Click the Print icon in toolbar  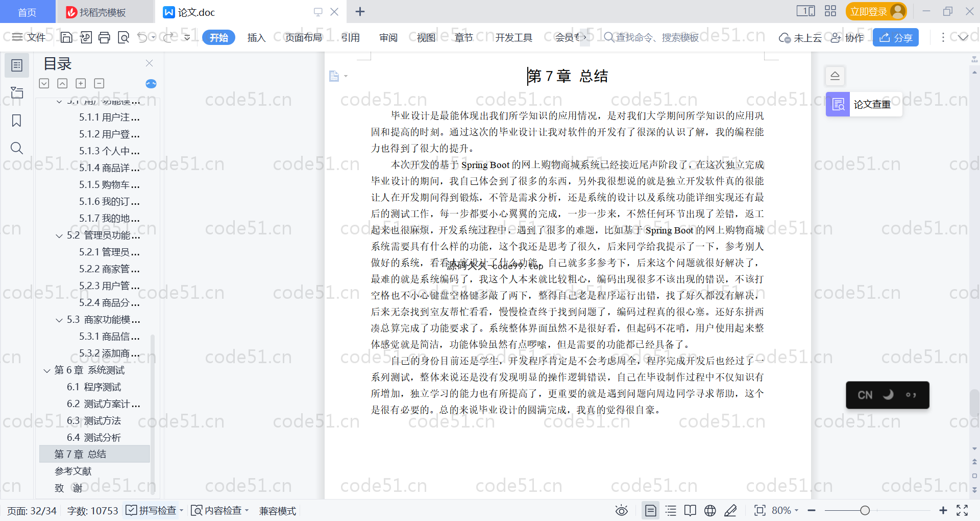click(x=105, y=37)
